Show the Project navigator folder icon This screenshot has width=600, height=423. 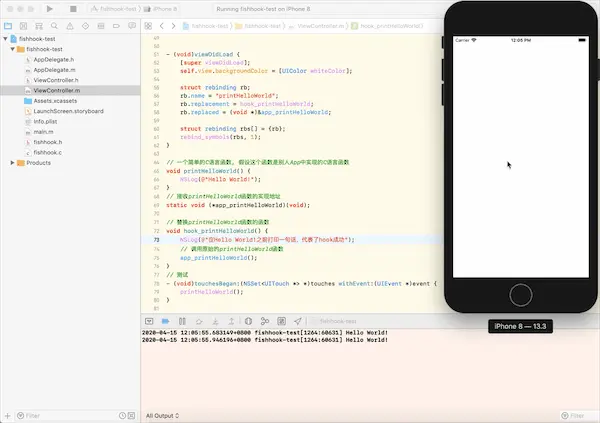(x=8, y=26)
